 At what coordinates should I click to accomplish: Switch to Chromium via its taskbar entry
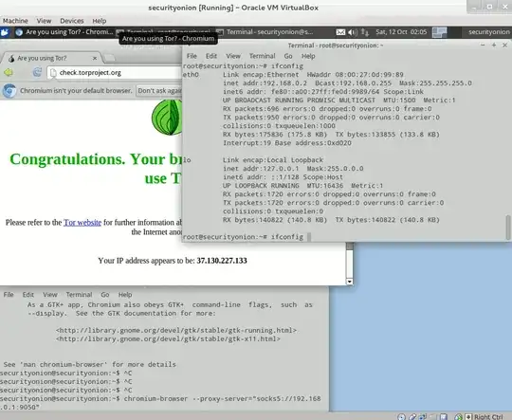64,32
